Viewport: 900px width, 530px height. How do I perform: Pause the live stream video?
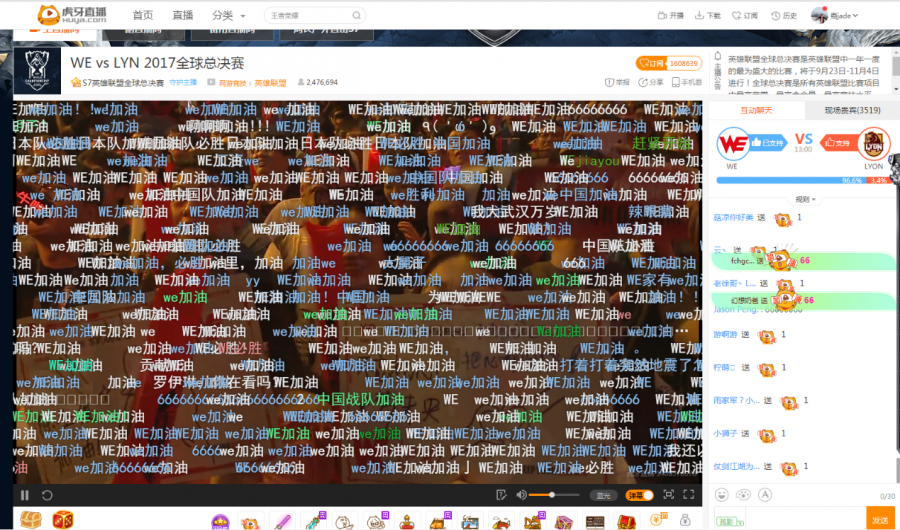point(25,495)
